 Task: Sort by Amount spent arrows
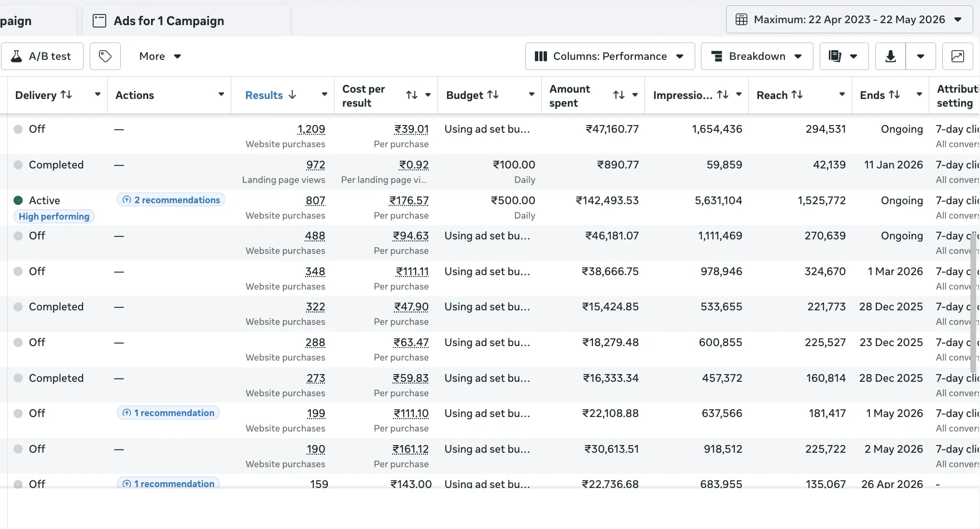[x=619, y=95]
